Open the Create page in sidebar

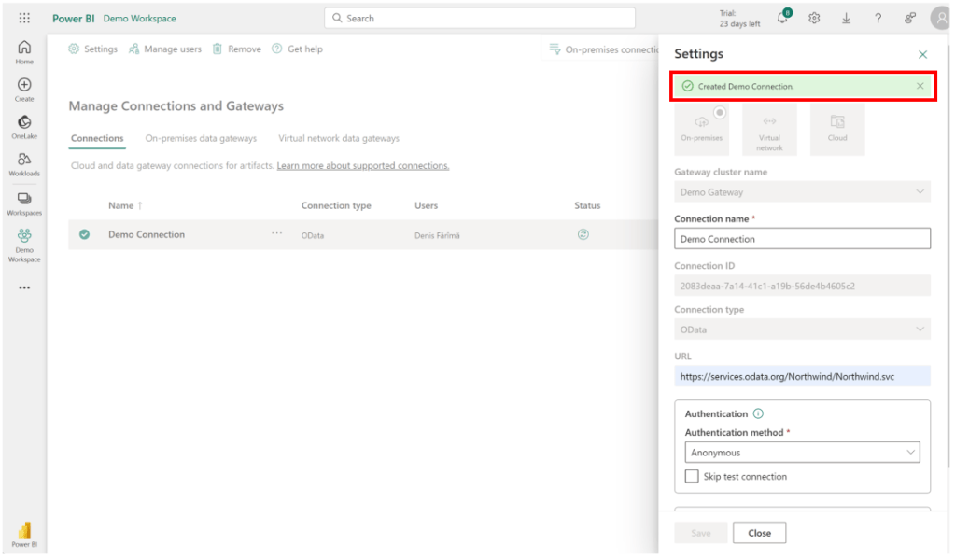click(x=24, y=90)
